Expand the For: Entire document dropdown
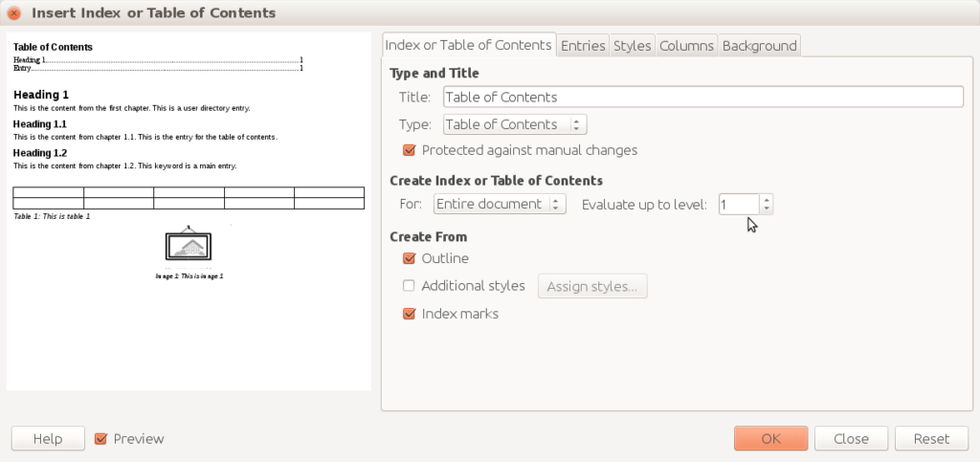980x462 pixels. [x=500, y=204]
